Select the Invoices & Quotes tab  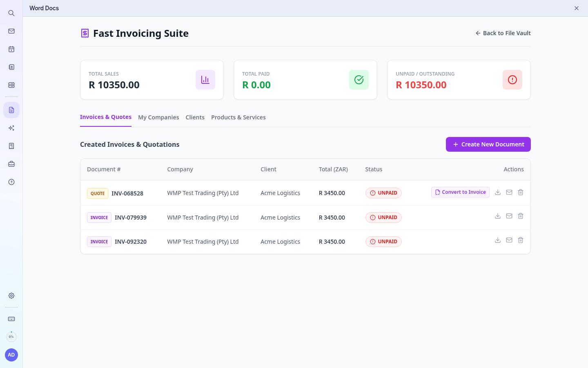pos(106,117)
